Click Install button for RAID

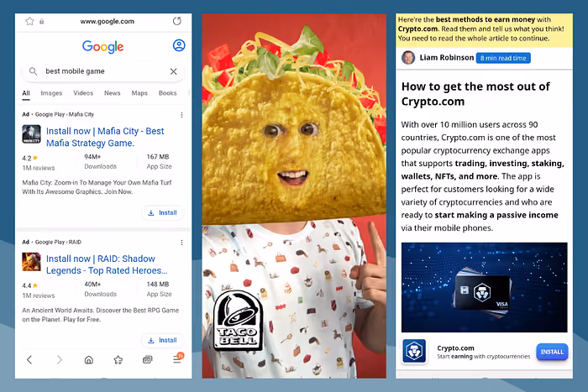162,340
